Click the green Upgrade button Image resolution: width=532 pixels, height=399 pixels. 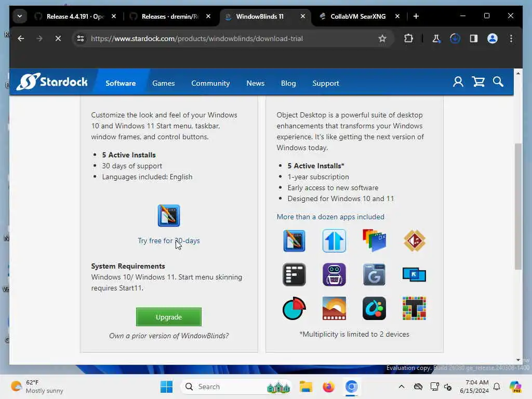click(169, 317)
